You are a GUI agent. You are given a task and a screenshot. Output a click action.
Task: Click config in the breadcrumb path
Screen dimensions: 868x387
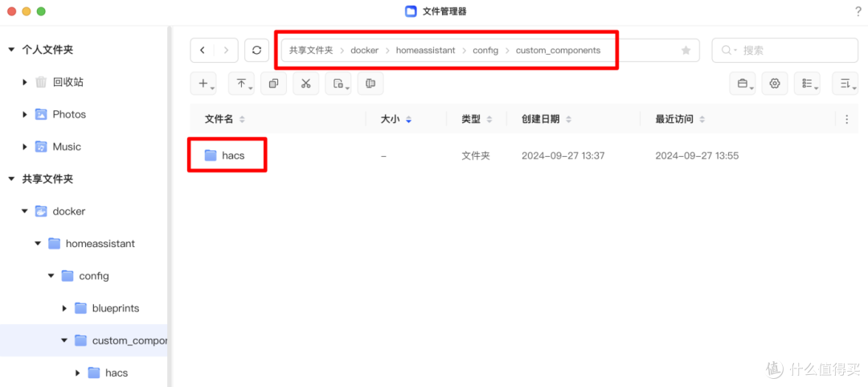(485, 51)
